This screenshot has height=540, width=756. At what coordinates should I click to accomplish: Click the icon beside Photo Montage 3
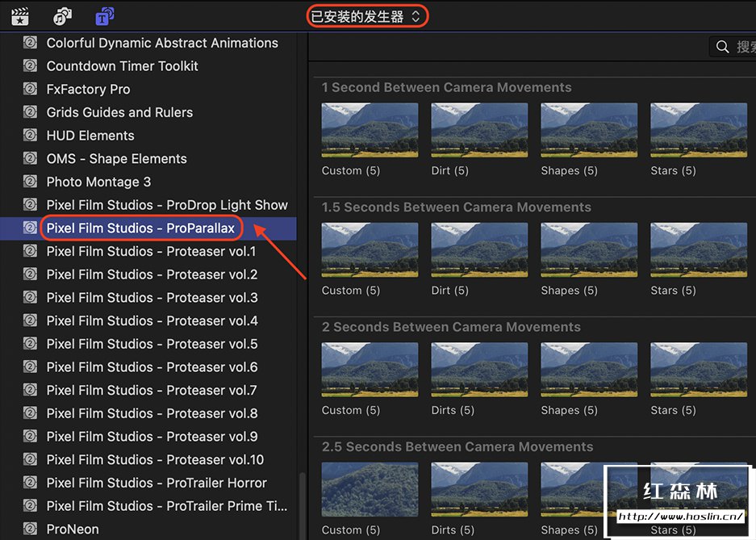point(30,182)
